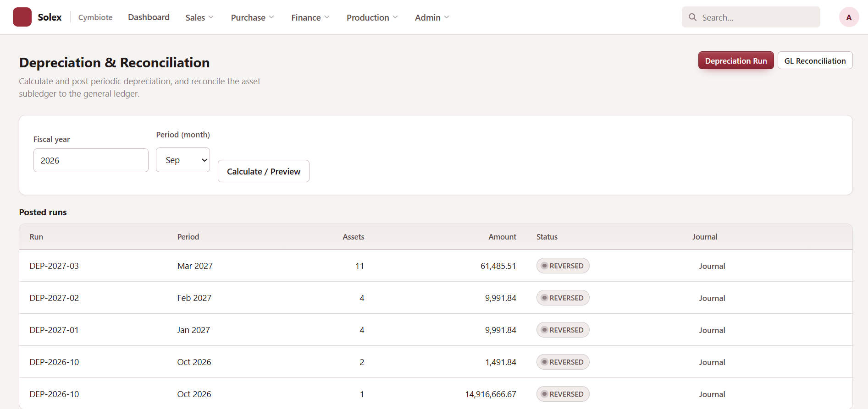Viewport: 868px width, 409px height.
Task: Click the Status column header
Action: coord(547,237)
